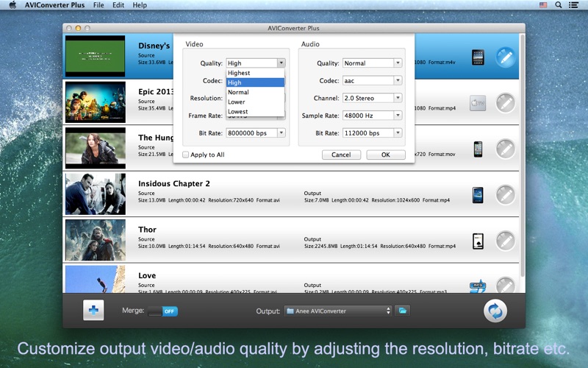This screenshot has height=368, width=588.
Task: Click the Love video thumbnail
Action: pos(96,279)
